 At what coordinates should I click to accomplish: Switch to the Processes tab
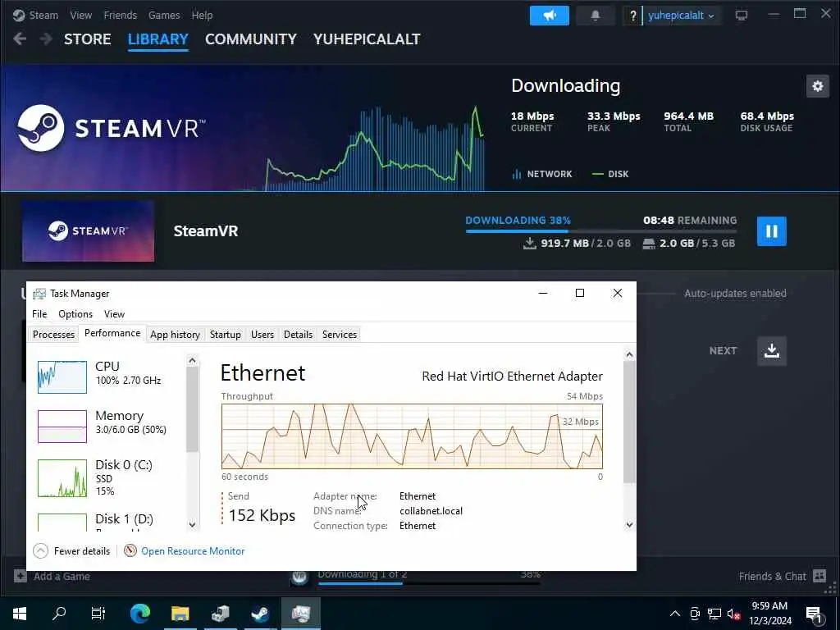click(x=53, y=335)
